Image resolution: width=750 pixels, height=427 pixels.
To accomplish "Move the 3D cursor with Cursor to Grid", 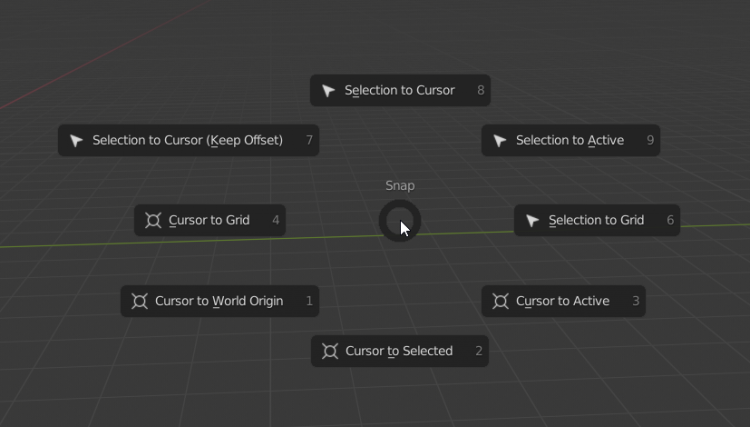I will coord(209,221).
